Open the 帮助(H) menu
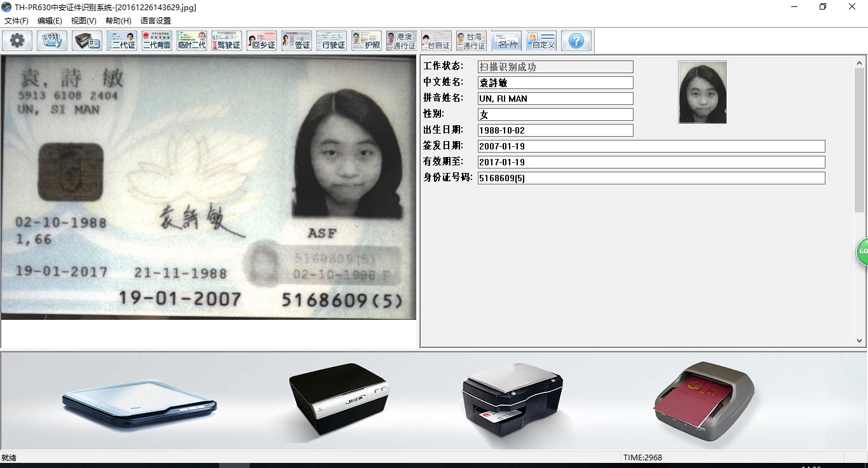The width and height of the screenshot is (868, 468). (x=118, y=21)
